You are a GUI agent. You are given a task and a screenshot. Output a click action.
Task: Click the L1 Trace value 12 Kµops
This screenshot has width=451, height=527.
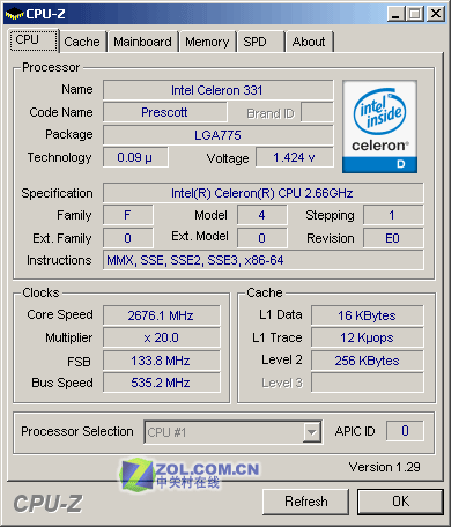pyautogui.click(x=367, y=337)
